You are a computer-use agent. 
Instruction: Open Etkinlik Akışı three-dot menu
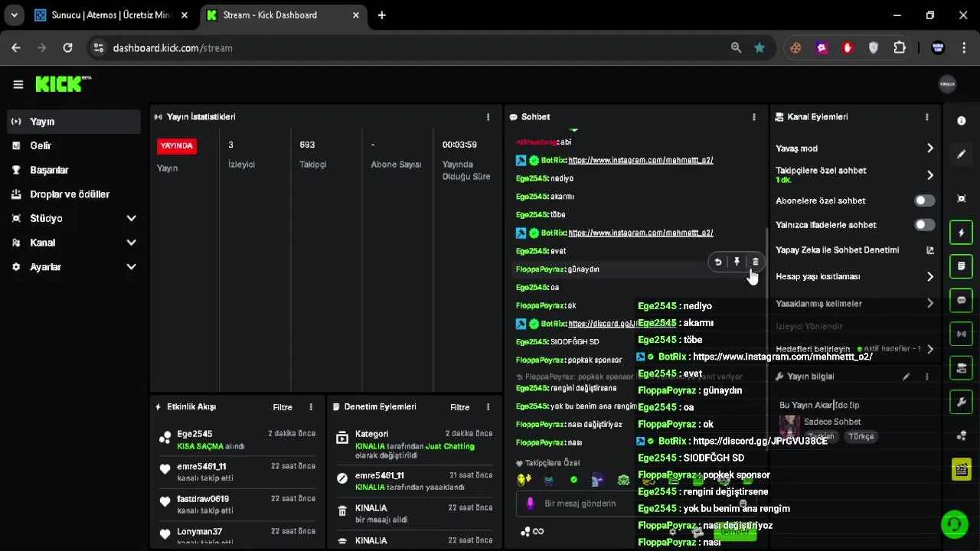pyautogui.click(x=310, y=407)
